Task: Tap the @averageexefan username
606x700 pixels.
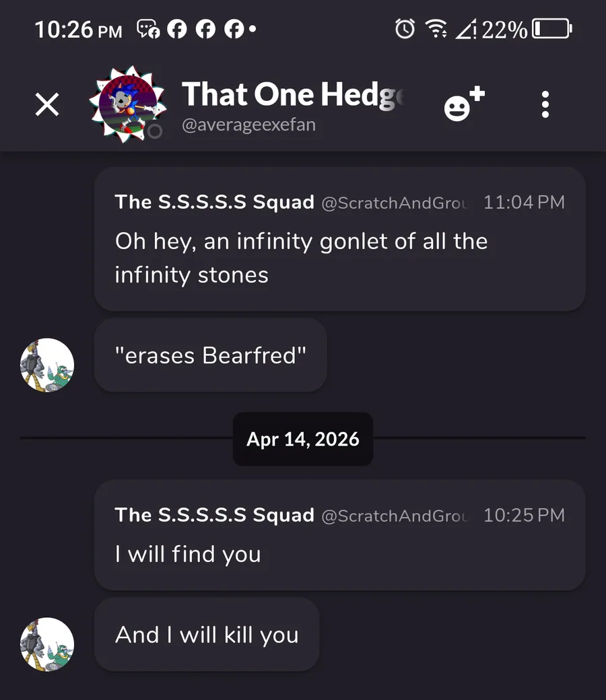Action: (248, 125)
